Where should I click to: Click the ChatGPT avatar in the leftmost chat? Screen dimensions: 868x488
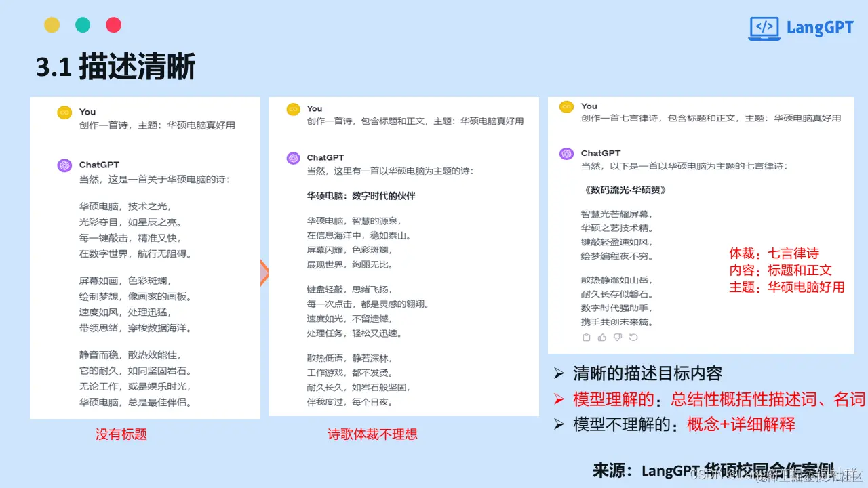click(64, 165)
